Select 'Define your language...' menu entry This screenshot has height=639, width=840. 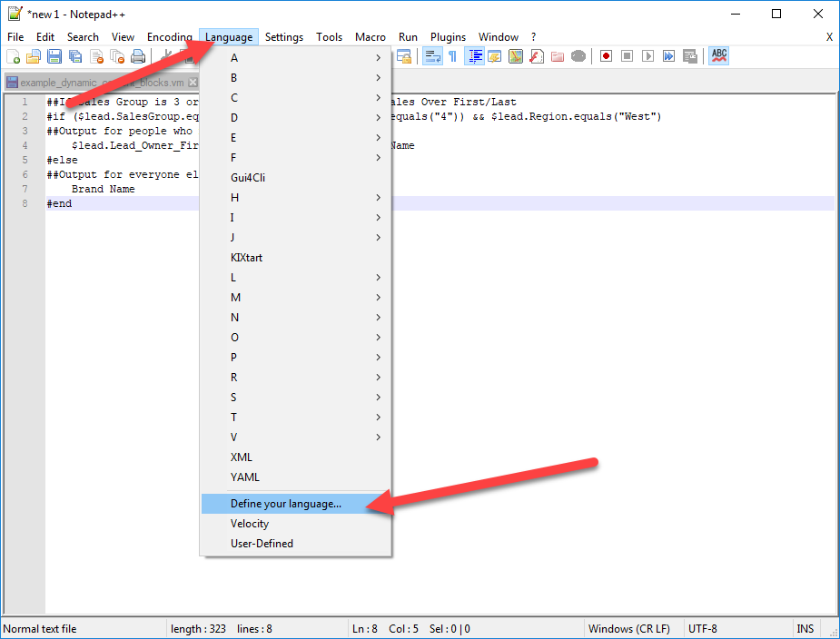coord(286,504)
